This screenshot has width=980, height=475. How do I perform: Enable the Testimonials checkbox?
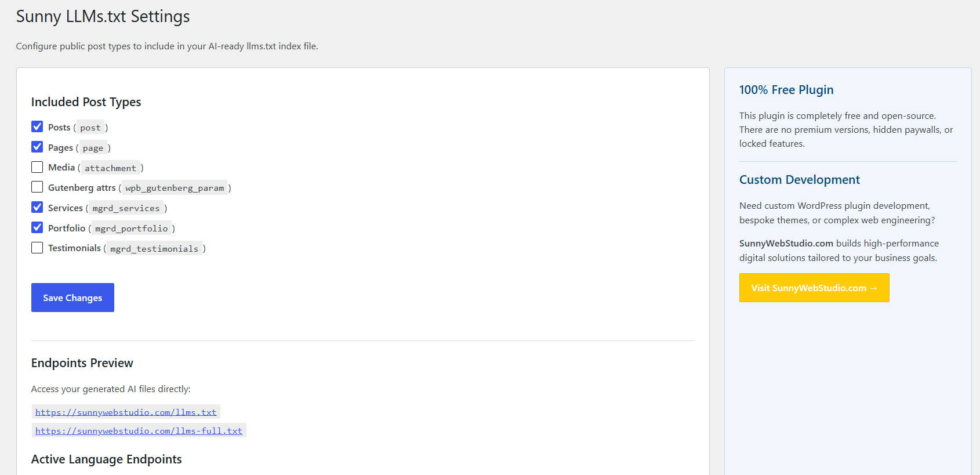click(x=37, y=248)
